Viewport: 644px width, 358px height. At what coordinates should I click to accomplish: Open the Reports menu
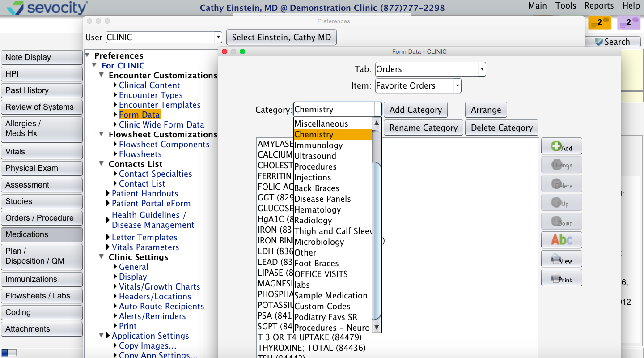pos(599,6)
